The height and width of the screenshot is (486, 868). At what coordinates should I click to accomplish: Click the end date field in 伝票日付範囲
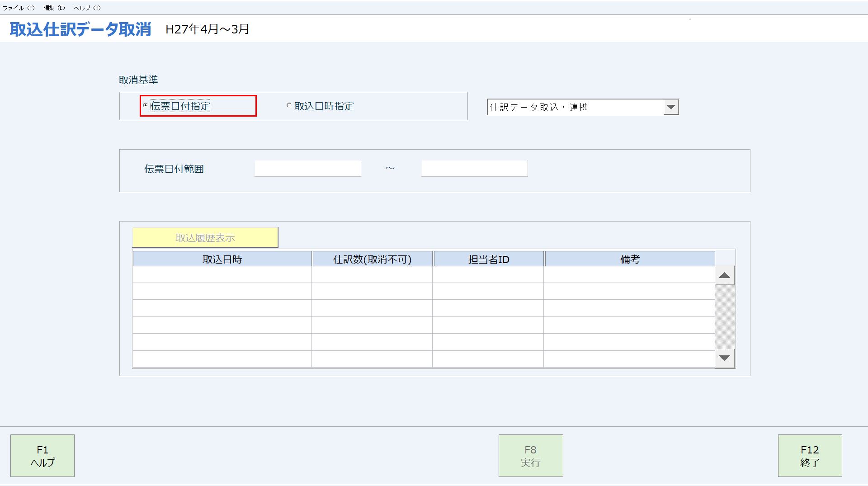point(474,168)
